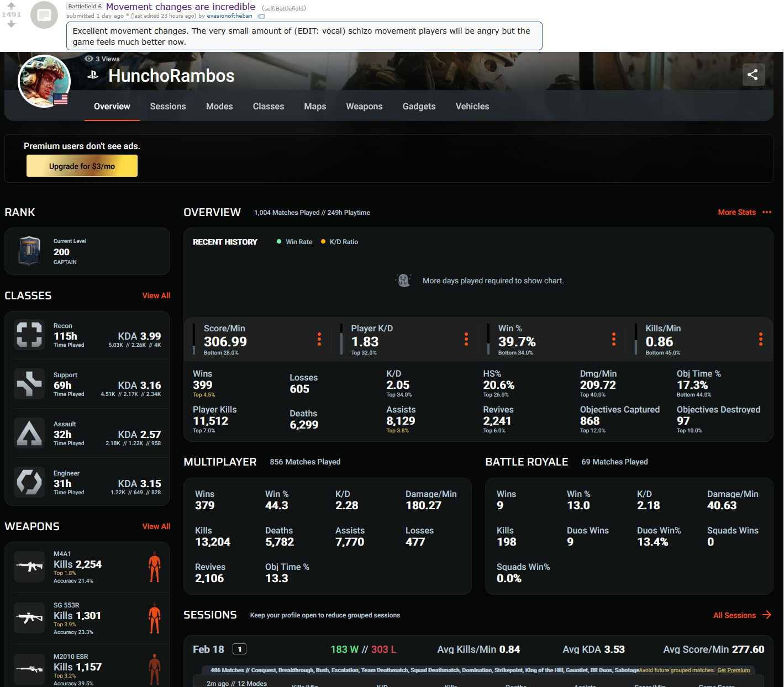Select the Engineer class icon
The image size is (784, 687).
point(29,482)
